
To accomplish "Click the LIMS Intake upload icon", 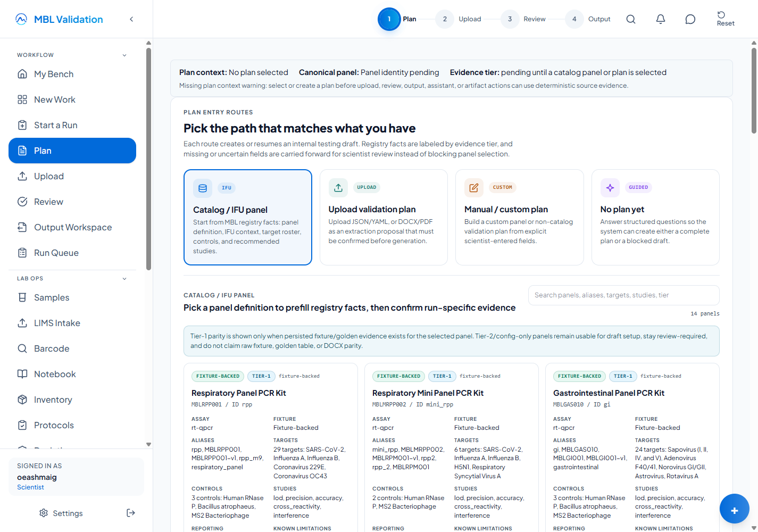I will tap(22, 323).
